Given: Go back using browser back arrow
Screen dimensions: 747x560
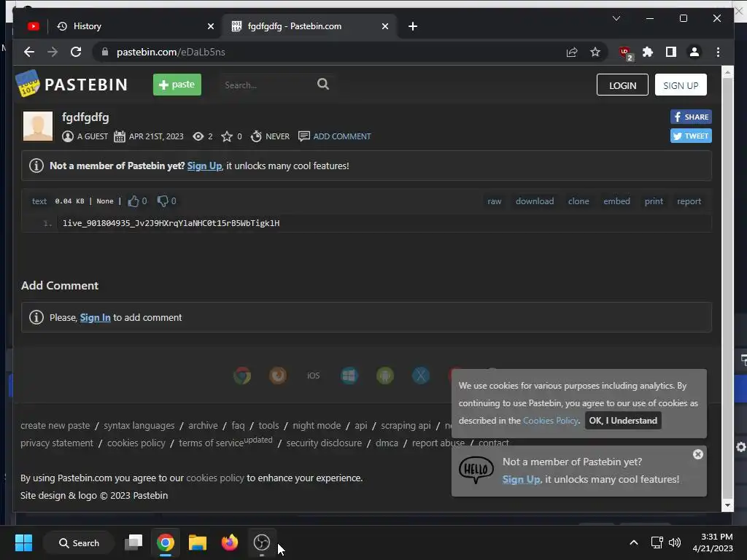Looking at the screenshot, I should coord(29,52).
